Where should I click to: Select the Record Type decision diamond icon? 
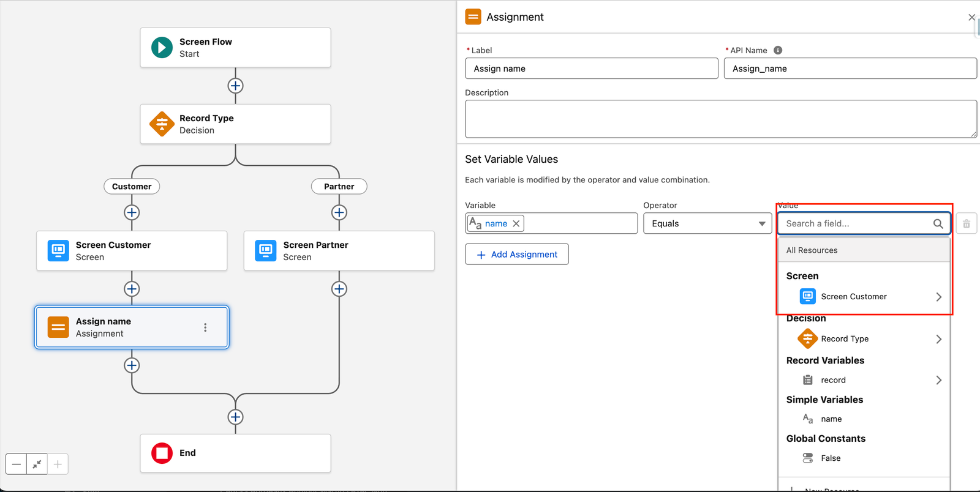tap(162, 124)
